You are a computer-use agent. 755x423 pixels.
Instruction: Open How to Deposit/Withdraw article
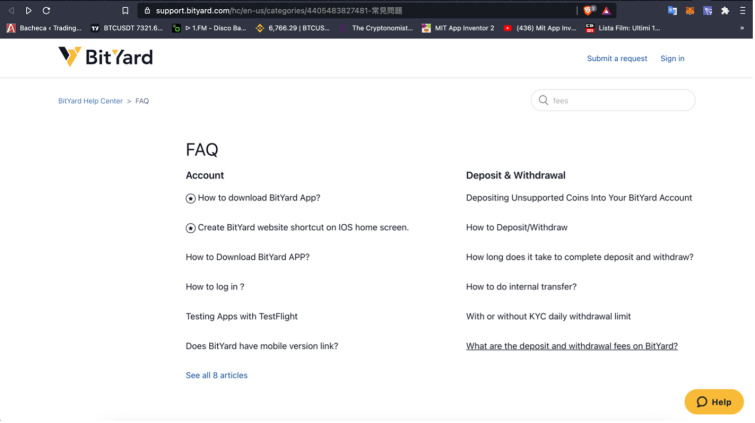517,227
